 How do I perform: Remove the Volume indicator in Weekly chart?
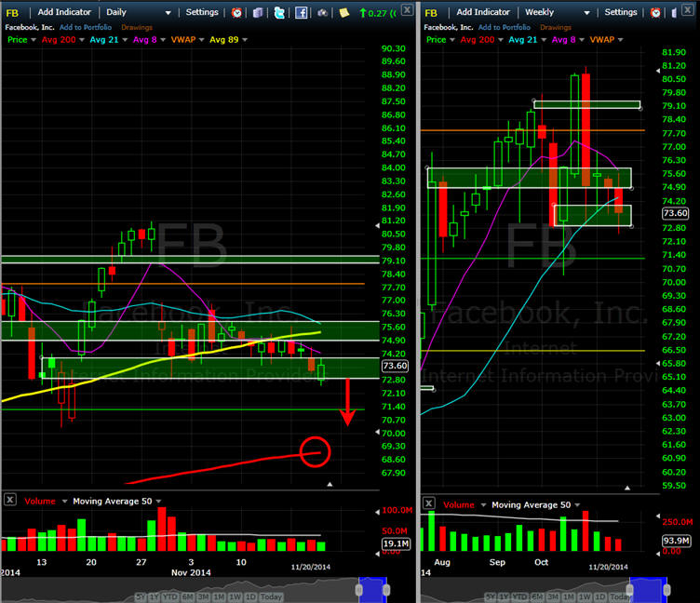point(428,503)
